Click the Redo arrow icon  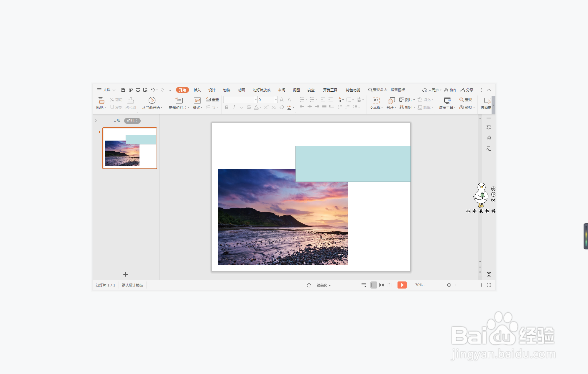(162, 90)
